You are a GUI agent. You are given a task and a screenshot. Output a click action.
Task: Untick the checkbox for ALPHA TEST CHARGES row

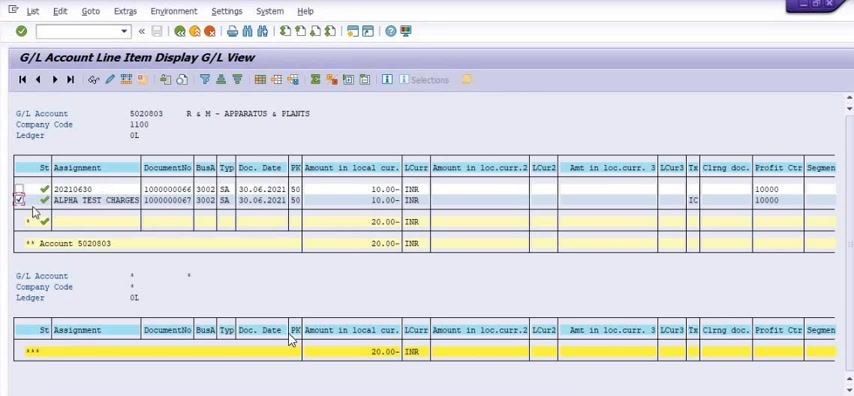coord(20,200)
